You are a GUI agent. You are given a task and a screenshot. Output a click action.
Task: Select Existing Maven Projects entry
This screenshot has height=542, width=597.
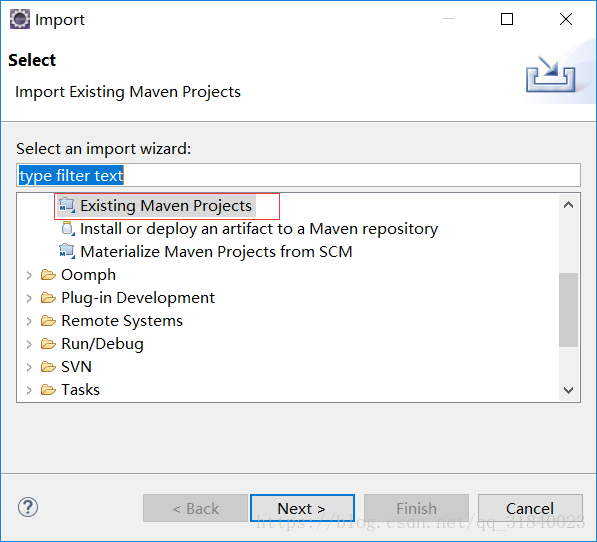(166, 206)
